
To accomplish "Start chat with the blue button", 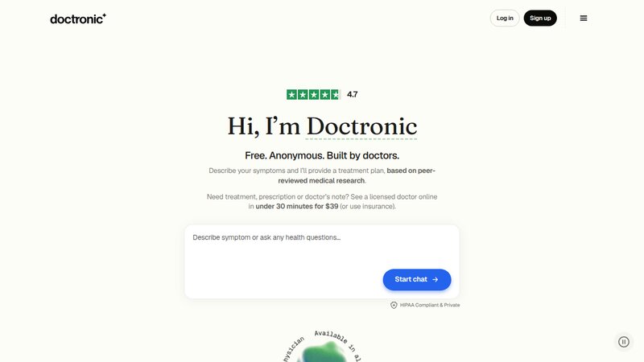I will click(417, 279).
